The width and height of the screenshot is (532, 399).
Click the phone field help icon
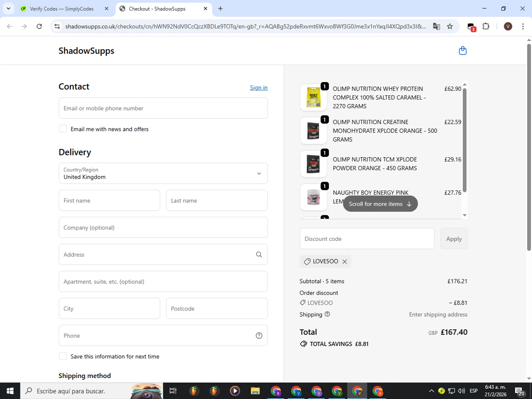(259, 336)
